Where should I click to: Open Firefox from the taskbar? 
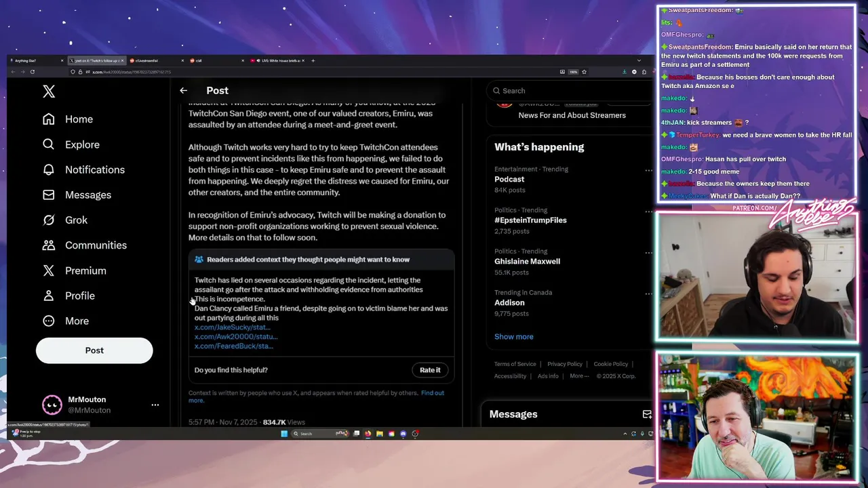(368, 434)
